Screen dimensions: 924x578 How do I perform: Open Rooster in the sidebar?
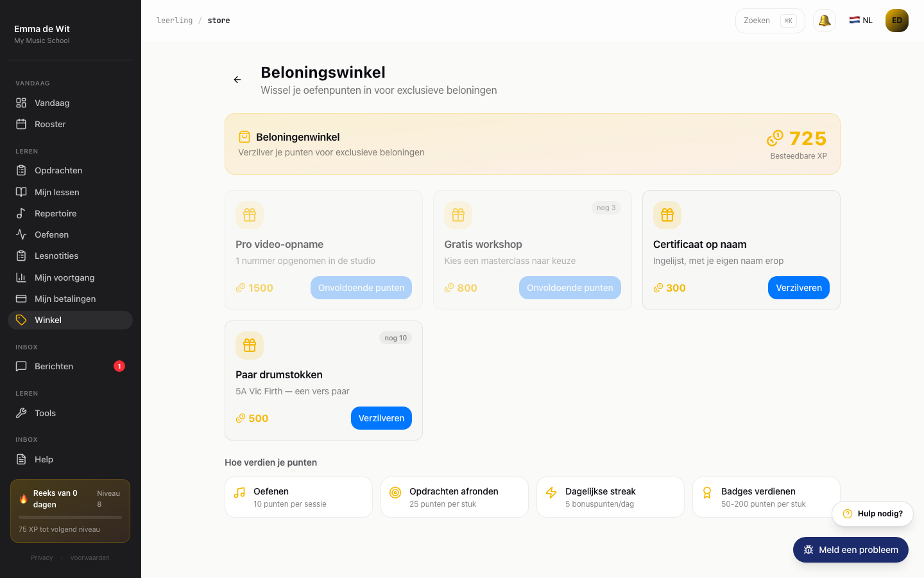[70, 124]
